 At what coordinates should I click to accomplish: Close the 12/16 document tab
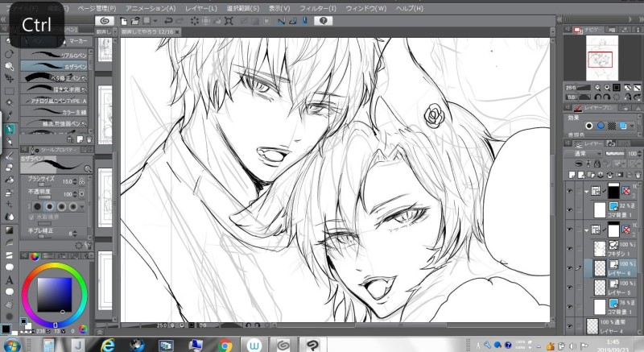point(177,31)
